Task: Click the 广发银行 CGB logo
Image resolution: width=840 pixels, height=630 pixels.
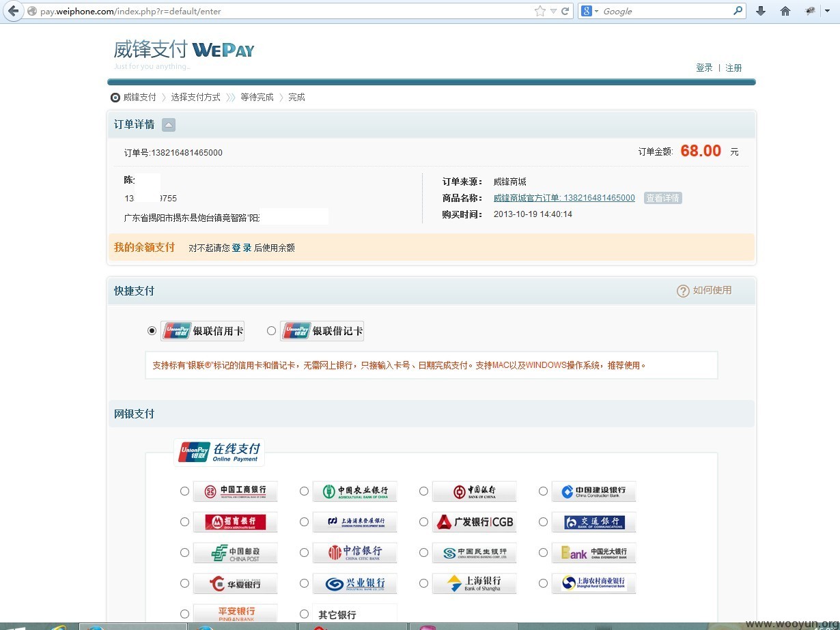Action: 475,522
